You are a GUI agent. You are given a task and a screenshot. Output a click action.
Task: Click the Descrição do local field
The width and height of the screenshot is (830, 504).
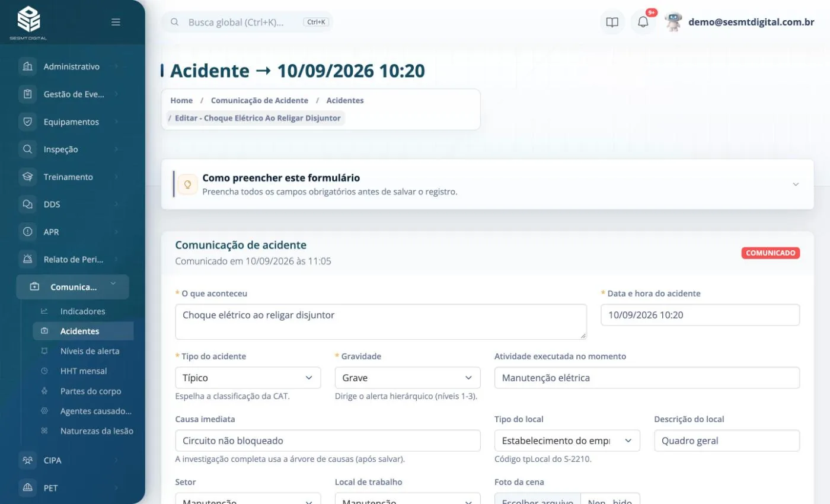727,441
